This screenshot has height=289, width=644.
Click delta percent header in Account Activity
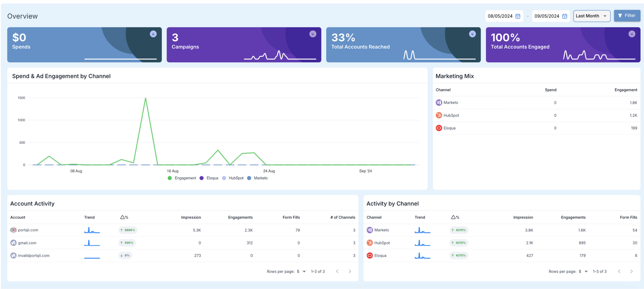coord(124,218)
